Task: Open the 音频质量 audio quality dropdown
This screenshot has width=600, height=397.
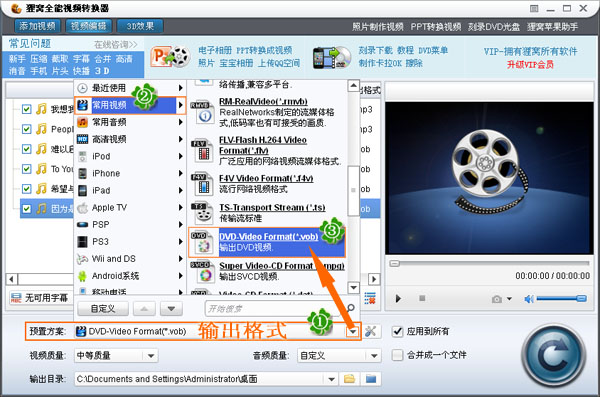Action: click(x=374, y=356)
